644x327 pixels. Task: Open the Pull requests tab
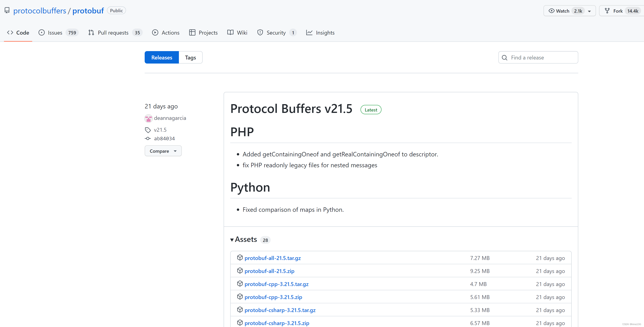click(x=113, y=33)
